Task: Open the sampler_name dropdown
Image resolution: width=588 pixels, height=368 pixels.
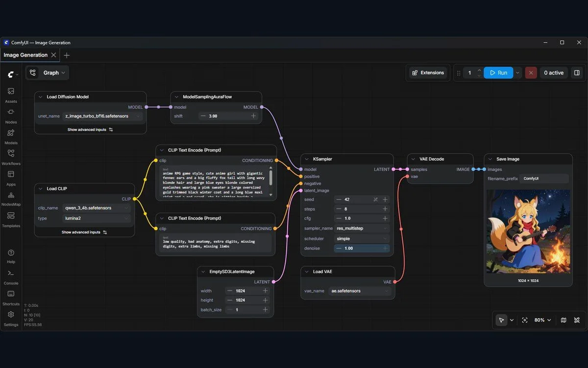Action: pyautogui.click(x=362, y=228)
